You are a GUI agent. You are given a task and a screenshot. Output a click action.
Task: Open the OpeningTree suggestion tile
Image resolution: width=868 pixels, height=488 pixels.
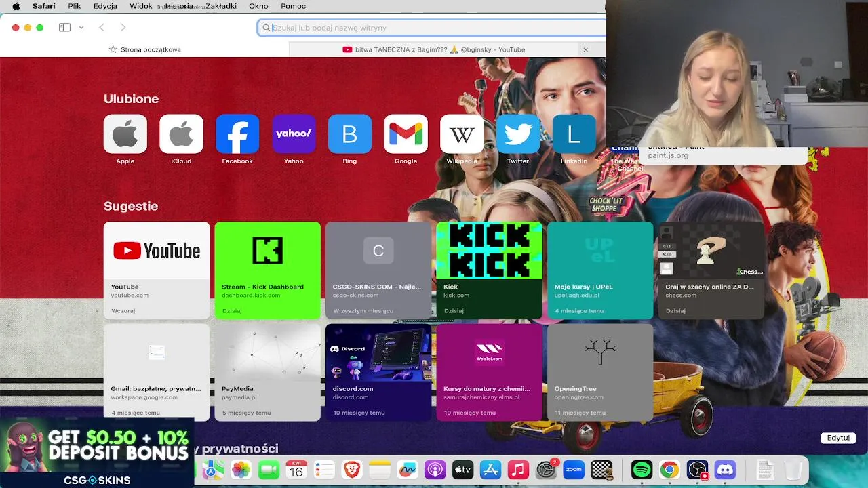coord(600,372)
